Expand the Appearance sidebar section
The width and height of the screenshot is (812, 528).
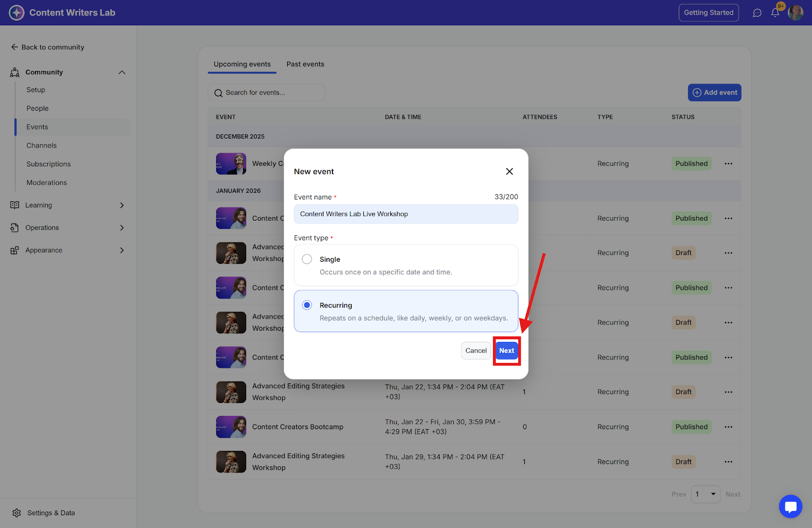tap(122, 251)
